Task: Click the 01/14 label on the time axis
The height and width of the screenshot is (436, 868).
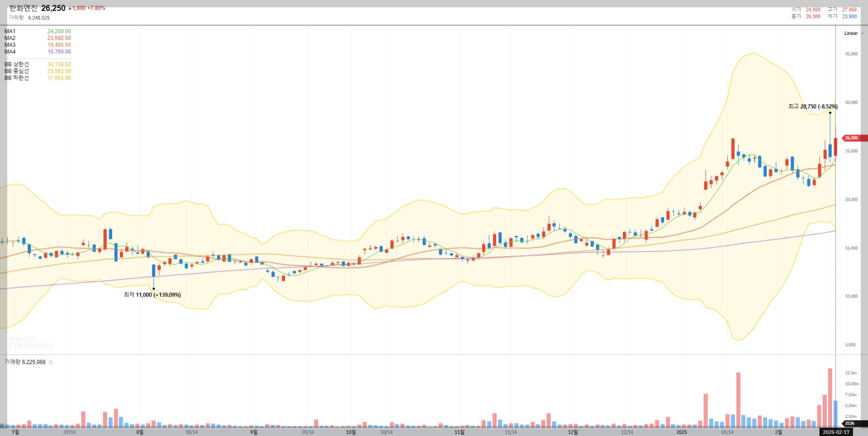Action: click(x=727, y=433)
